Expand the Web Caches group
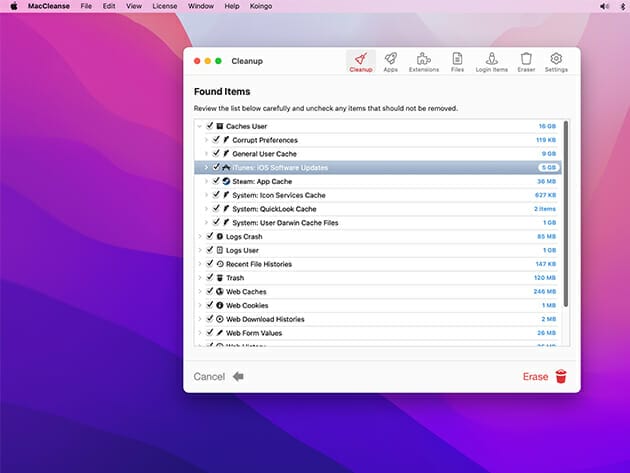This screenshot has height=473, width=630. (x=199, y=291)
